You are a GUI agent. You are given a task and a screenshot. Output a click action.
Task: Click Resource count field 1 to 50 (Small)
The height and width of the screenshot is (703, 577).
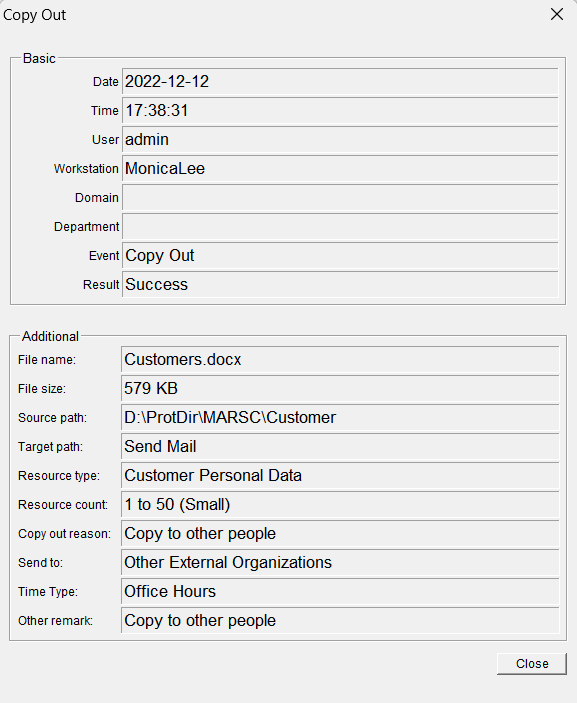pyautogui.click(x=340, y=504)
